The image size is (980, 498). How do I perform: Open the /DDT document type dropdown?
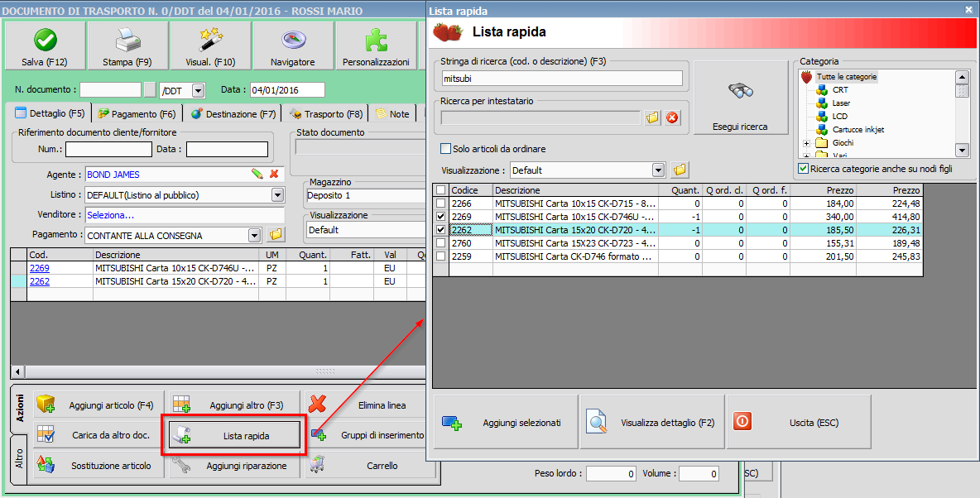point(198,91)
